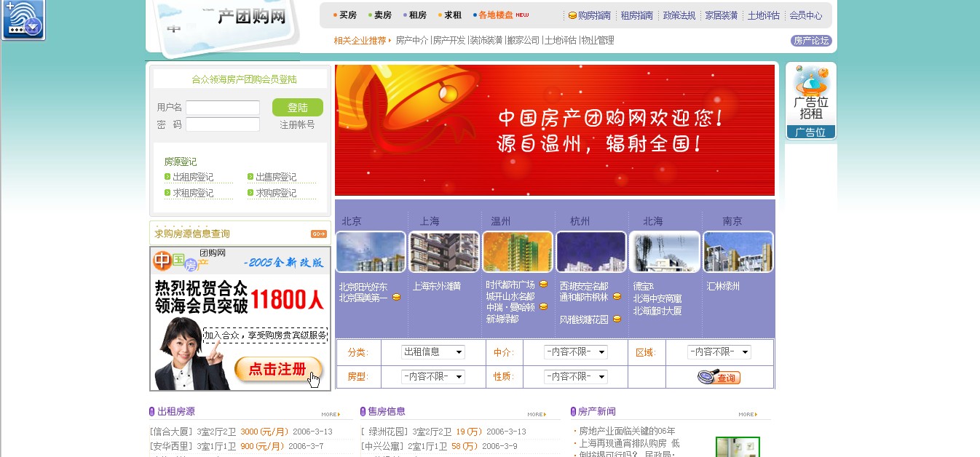The image size is (980, 457).
Task: Go to 求租 in the navigation
Action: click(453, 15)
